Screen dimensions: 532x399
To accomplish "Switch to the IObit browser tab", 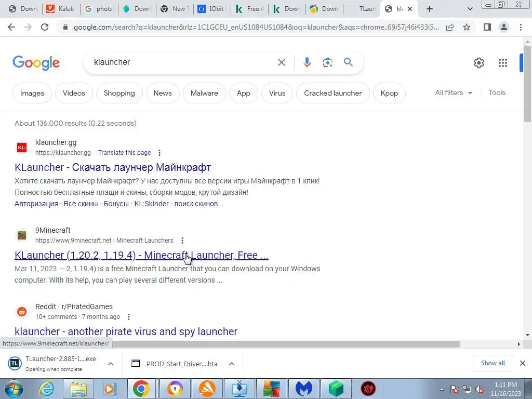I will click(x=211, y=9).
